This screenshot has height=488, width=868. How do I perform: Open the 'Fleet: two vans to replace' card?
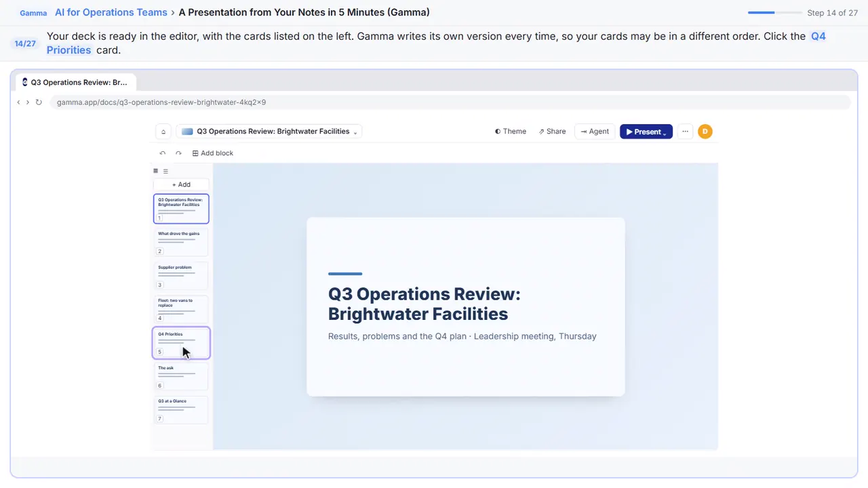tap(181, 309)
